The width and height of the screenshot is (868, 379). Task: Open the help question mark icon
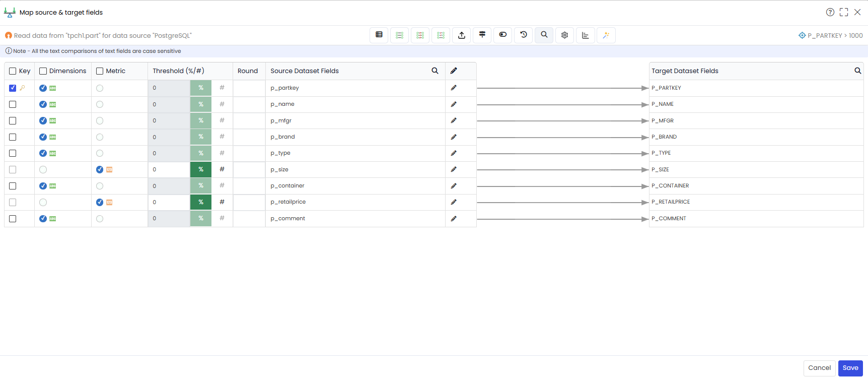[830, 12]
